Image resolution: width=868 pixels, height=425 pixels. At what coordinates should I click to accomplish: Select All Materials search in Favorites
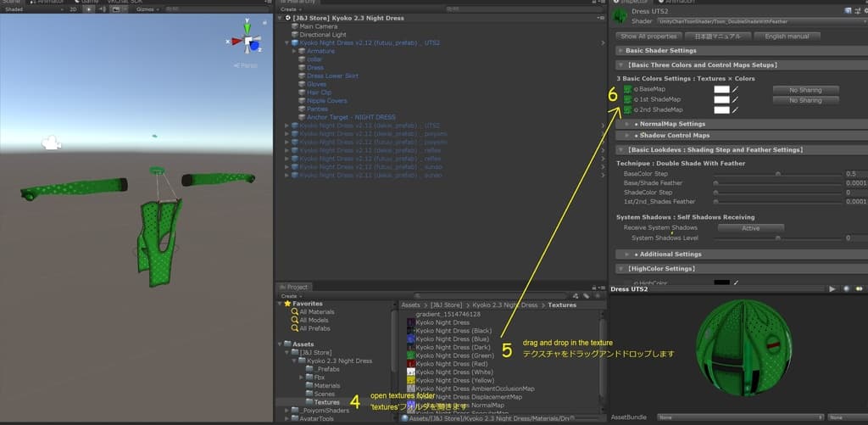coord(315,312)
